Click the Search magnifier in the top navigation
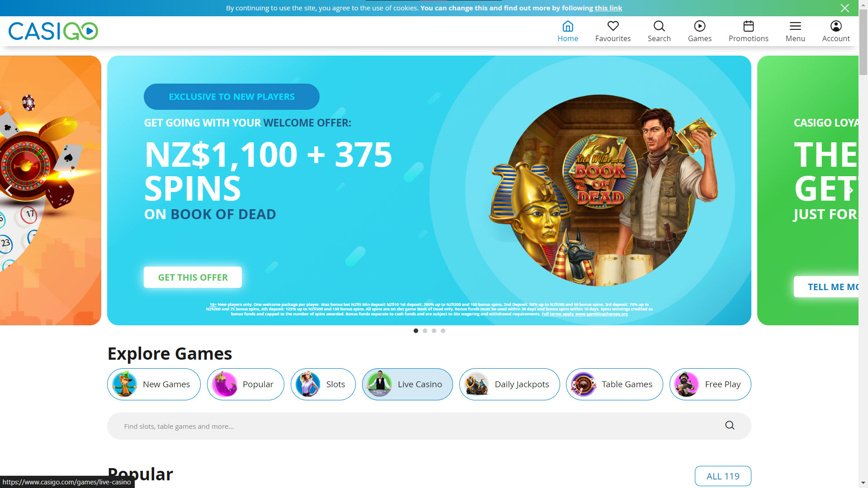 [x=659, y=26]
